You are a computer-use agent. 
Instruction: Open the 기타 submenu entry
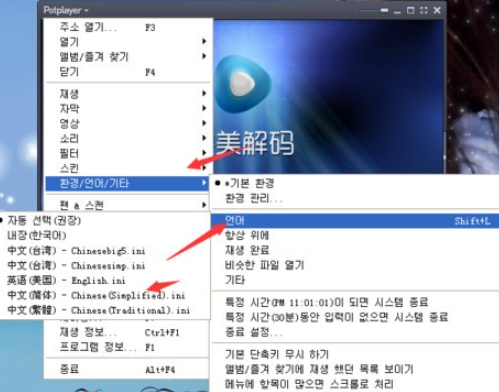(x=355, y=280)
